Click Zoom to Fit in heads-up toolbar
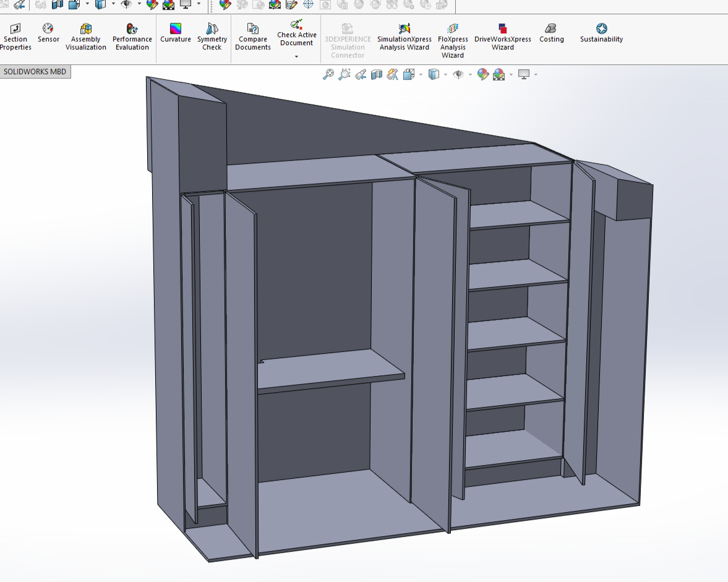This screenshot has width=728, height=582. point(328,75)
